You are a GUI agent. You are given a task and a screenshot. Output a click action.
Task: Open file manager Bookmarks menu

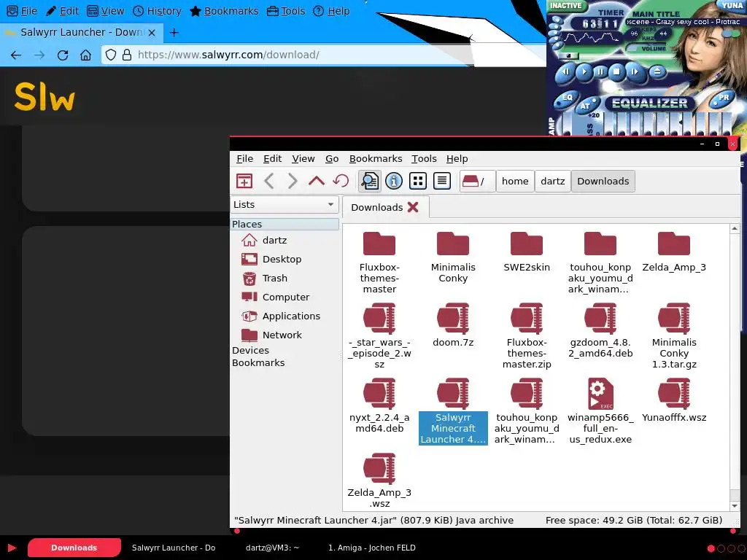click(376, 158)
